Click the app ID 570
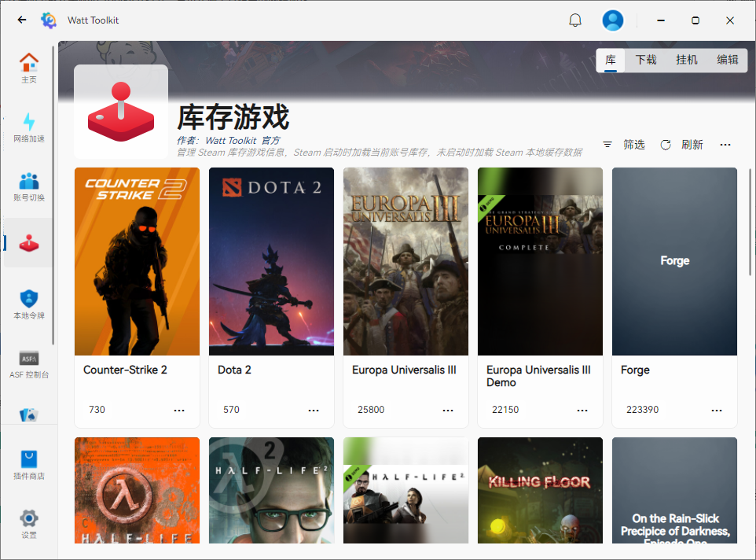This screenshot has height=560, width=756. (x=231, y=410)
